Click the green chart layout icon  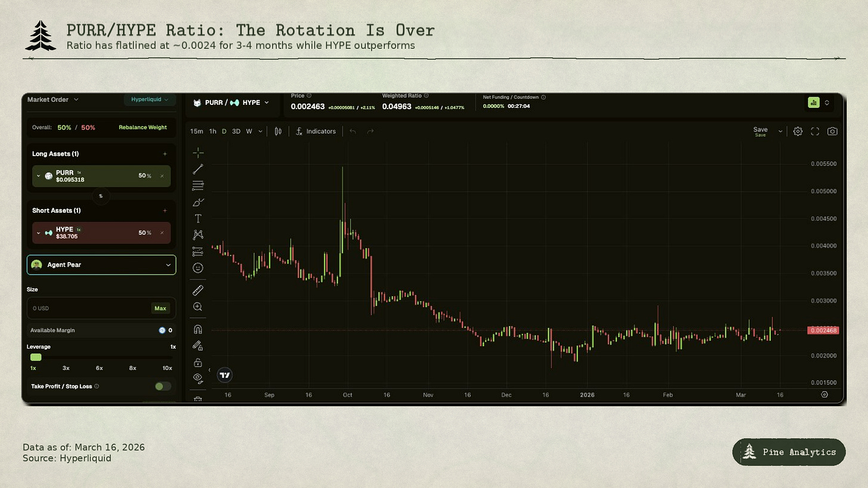coord(814,102)
